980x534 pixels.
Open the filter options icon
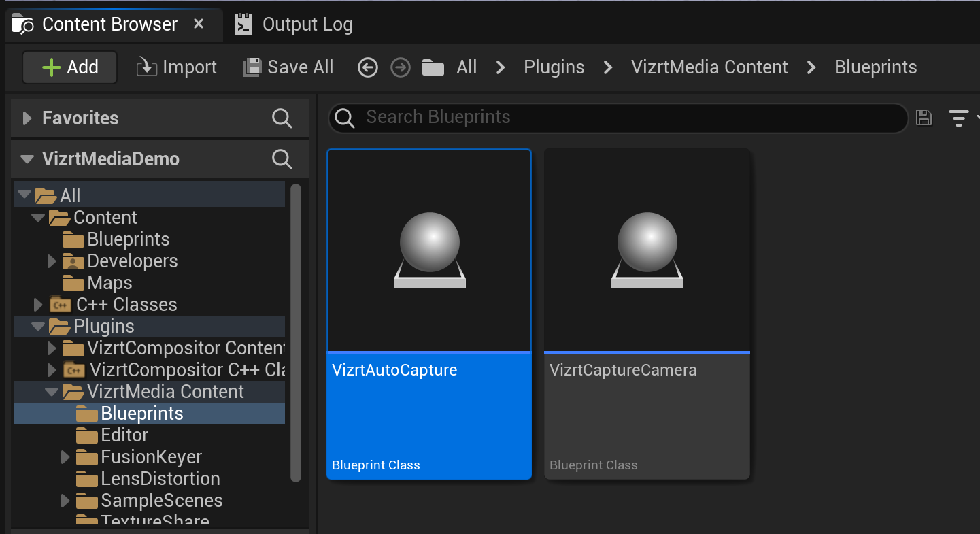click(959, 118)
